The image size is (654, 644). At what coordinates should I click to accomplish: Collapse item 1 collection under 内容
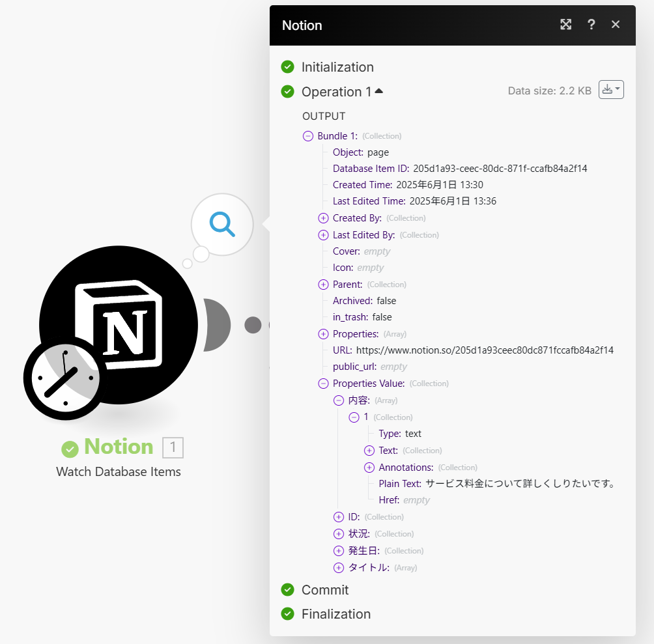[354, 417]
